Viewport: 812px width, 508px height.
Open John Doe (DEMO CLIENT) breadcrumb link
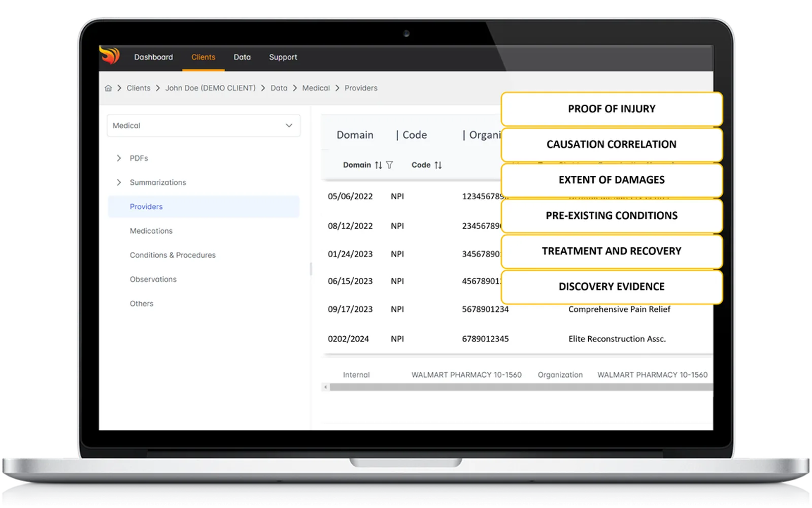tap(211, 88)
